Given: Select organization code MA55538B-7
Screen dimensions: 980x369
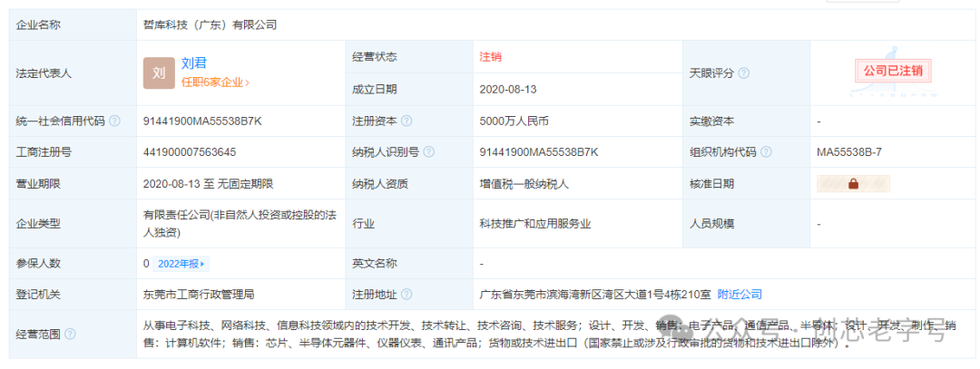Looking at the screenshot, I should [x=849, y=151].
